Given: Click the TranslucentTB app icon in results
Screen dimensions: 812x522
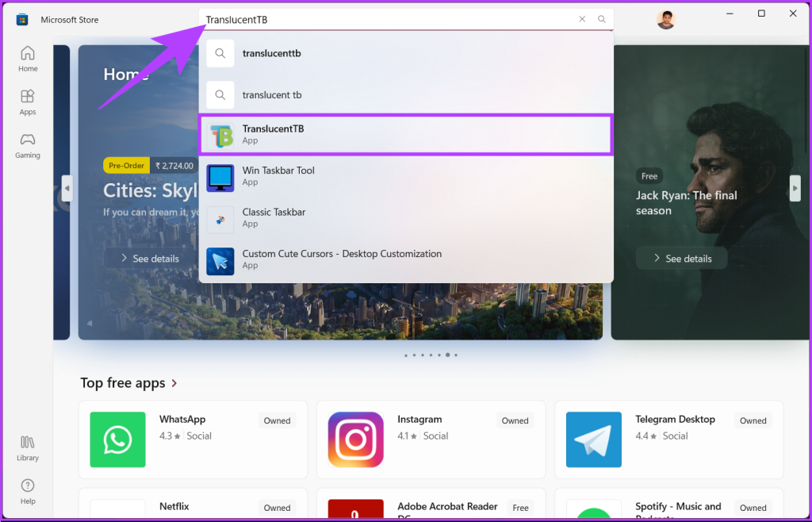Looking at the screenshot, I should pos(220,134).
